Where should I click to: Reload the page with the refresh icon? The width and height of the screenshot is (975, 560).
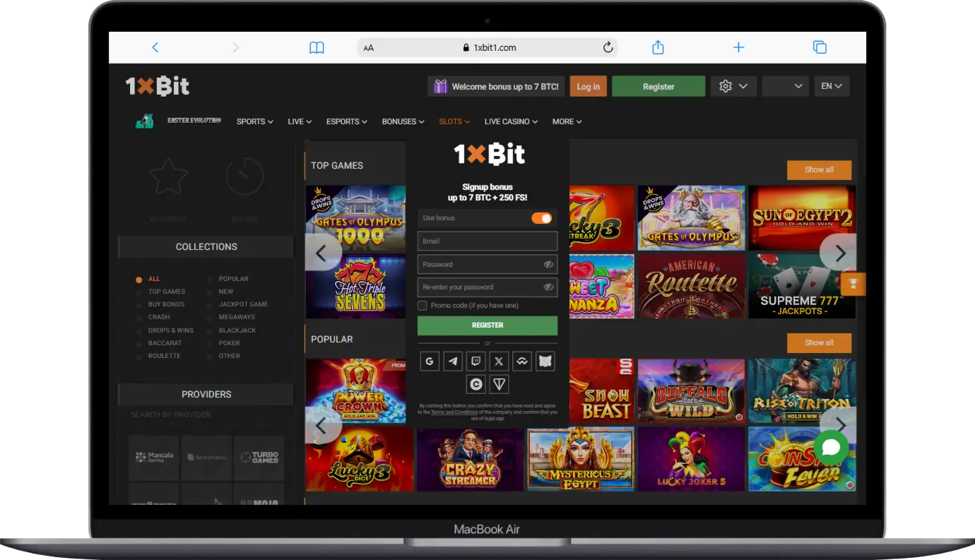[x=607, y=47]
